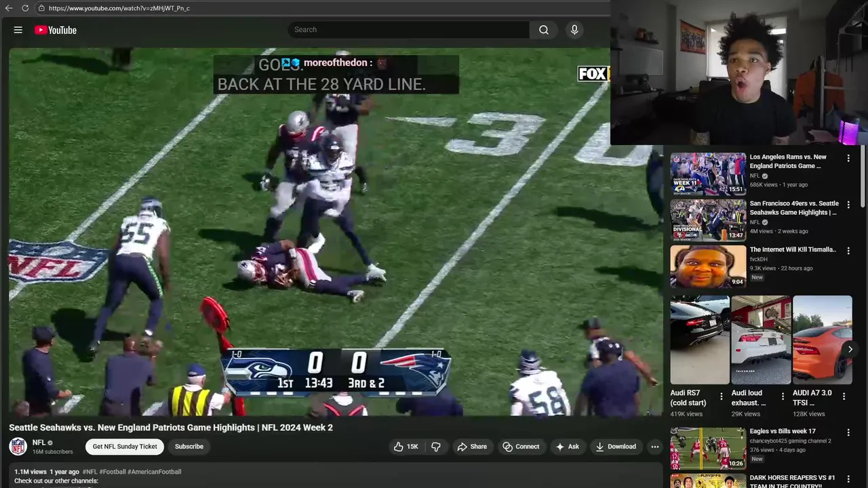
Task: Reload the page with the refresh icon
Action: coord(25,8)
